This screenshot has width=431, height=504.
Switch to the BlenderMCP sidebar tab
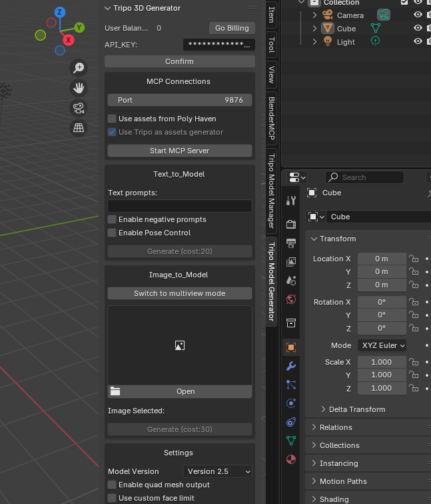(x=272, y=118)
